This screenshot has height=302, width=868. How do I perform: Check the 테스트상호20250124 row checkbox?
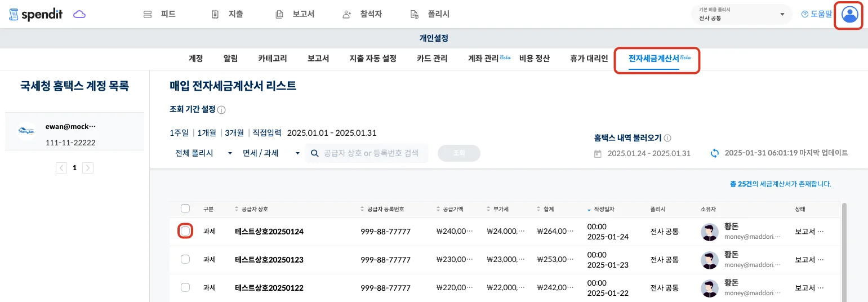(x=185, y=231)
